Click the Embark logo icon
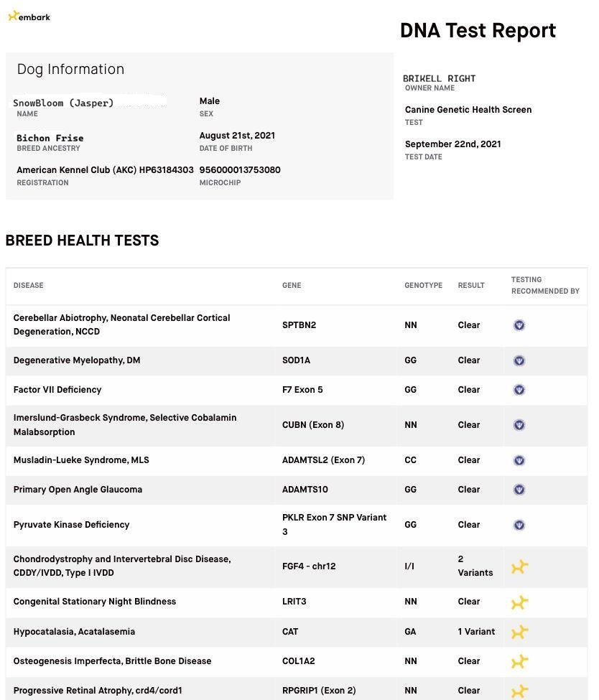Image resolution: width=599 pixels, height=700 pixels. tap(13, 16)
